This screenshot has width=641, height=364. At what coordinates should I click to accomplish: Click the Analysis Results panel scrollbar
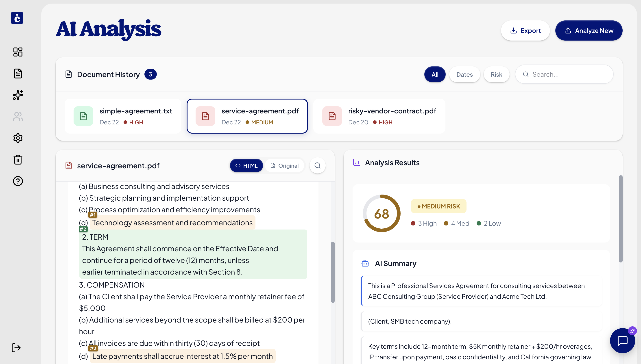click(x=621, y=219)
